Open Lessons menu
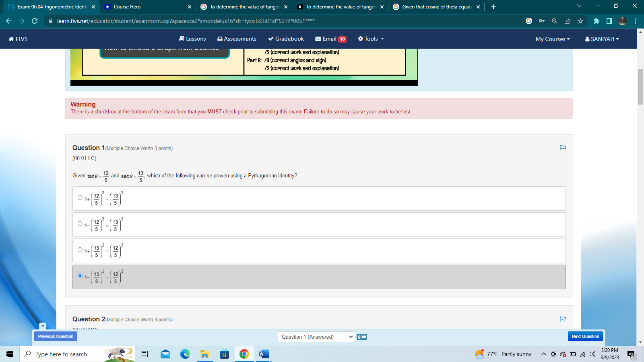 tap(192, 39)
